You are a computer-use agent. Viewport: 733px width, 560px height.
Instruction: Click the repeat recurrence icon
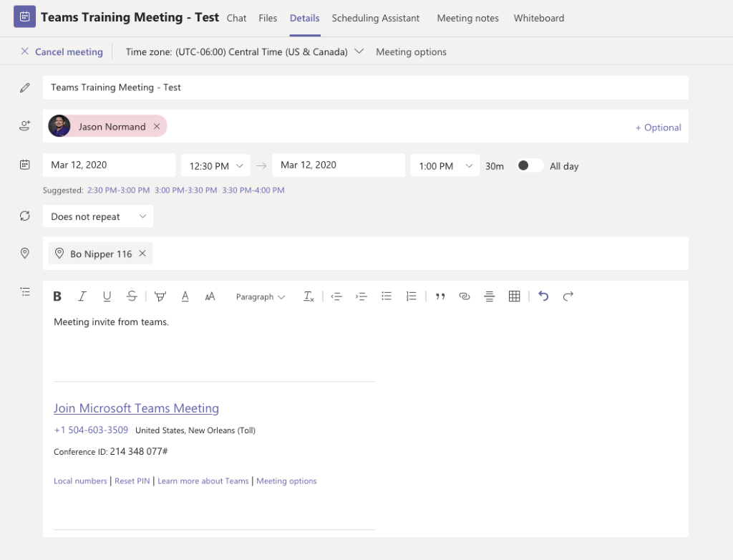tap(25, 216)
